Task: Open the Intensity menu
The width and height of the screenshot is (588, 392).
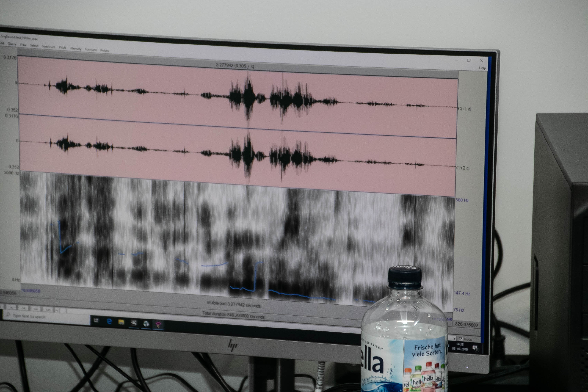Action: click(75, 48)
